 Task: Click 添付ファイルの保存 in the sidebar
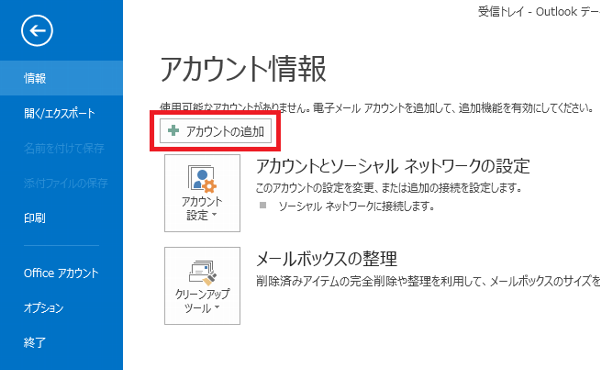click(66, 183)
